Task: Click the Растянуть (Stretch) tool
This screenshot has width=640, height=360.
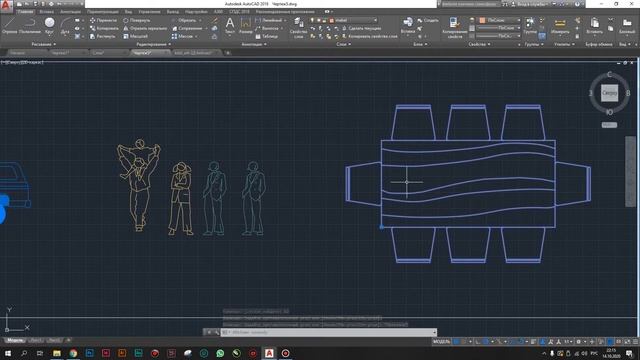Action: 102,36
